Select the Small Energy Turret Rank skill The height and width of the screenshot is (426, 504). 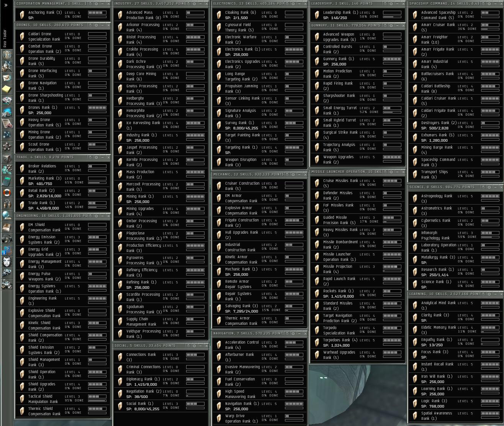(358, 110)
